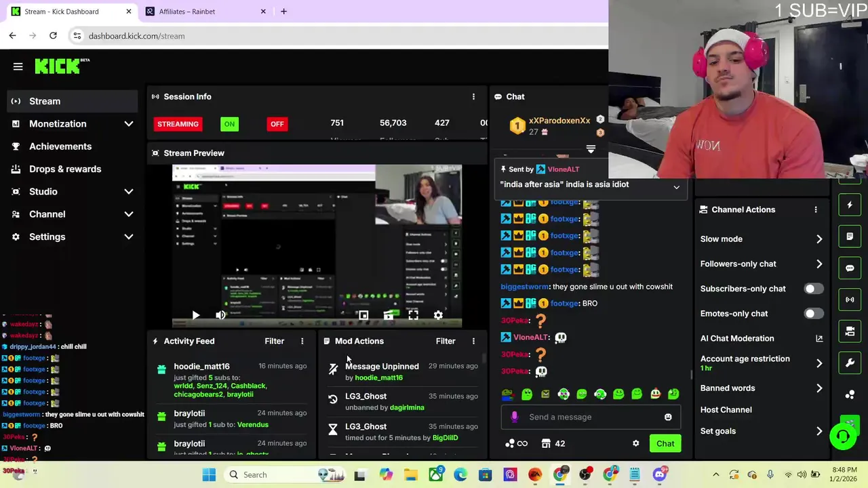Open Followers-only chat options arrow

click(819, 264)
